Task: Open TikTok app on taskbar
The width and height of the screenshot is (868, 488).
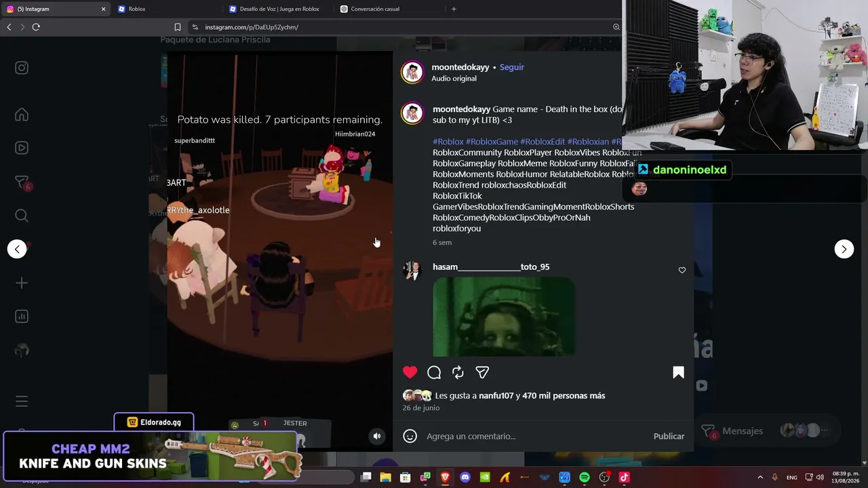Action: [x=624, y=477]
